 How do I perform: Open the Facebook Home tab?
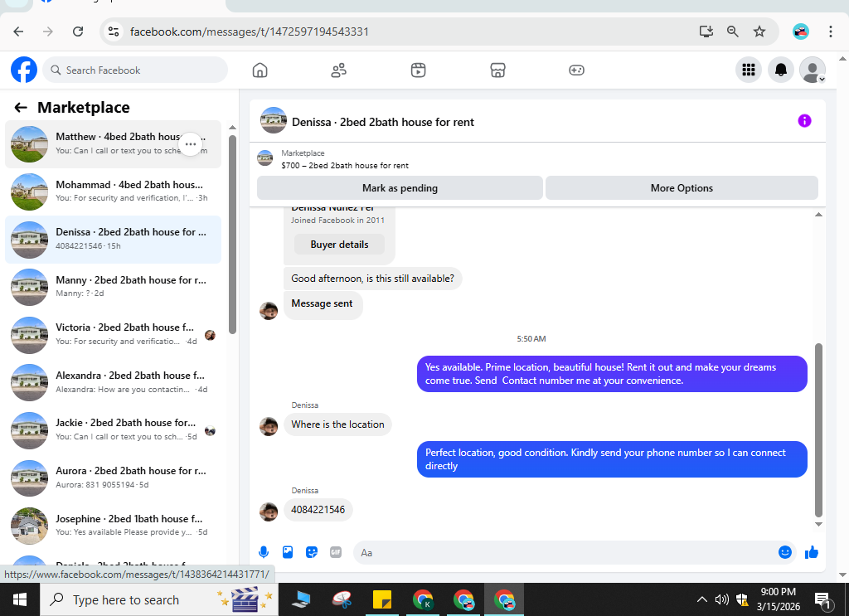point(260,70)
